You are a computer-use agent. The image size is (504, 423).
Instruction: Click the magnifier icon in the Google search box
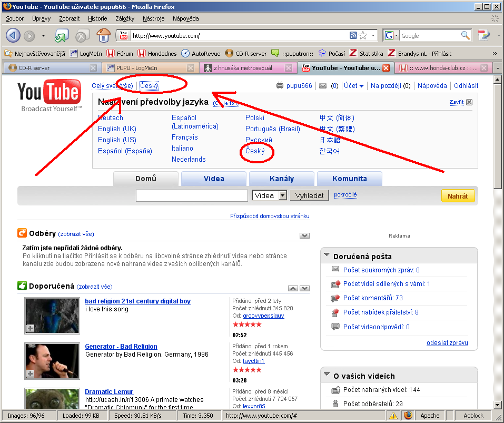coord(465,35)
